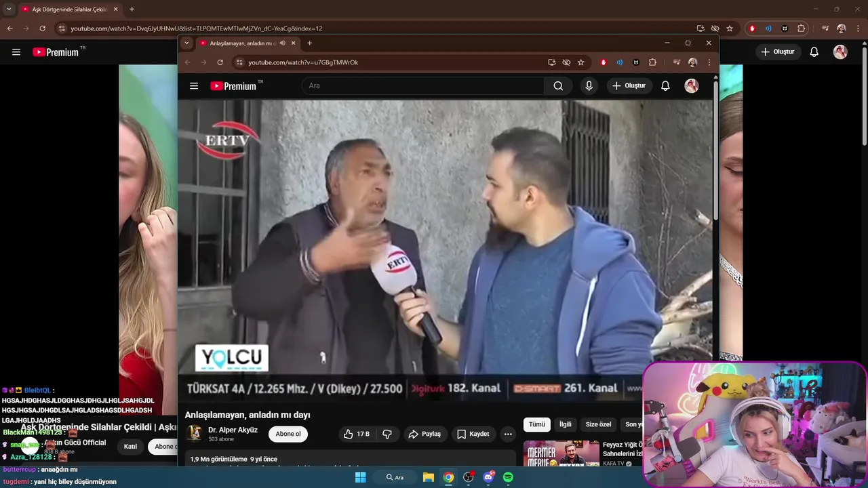
Task: Open Dr. Alper Akyüz channel name link
Action: coord(233,430)
